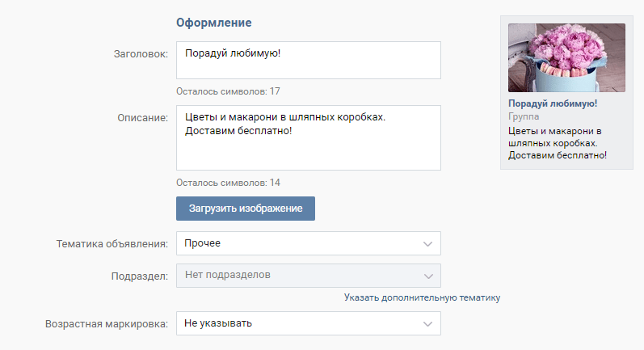Click the "Возрастная маркировка:" label
The width and height of the screenshot is (644, 350).
[x=107, y=324]
